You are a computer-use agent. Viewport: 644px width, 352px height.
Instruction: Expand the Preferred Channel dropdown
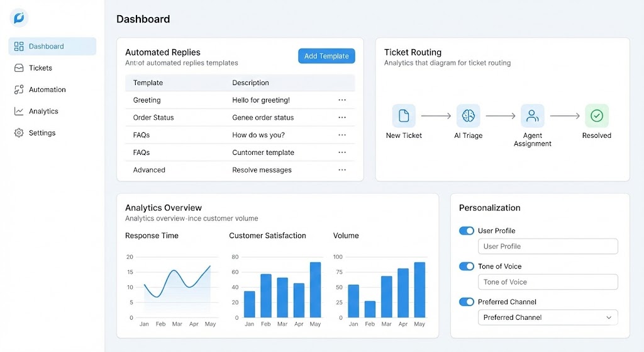pos(548,317)
